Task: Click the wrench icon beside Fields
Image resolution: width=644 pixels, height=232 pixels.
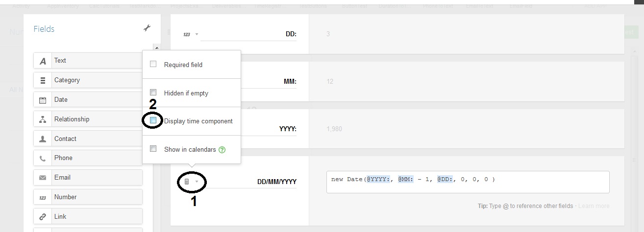Action: click(147, 28)
